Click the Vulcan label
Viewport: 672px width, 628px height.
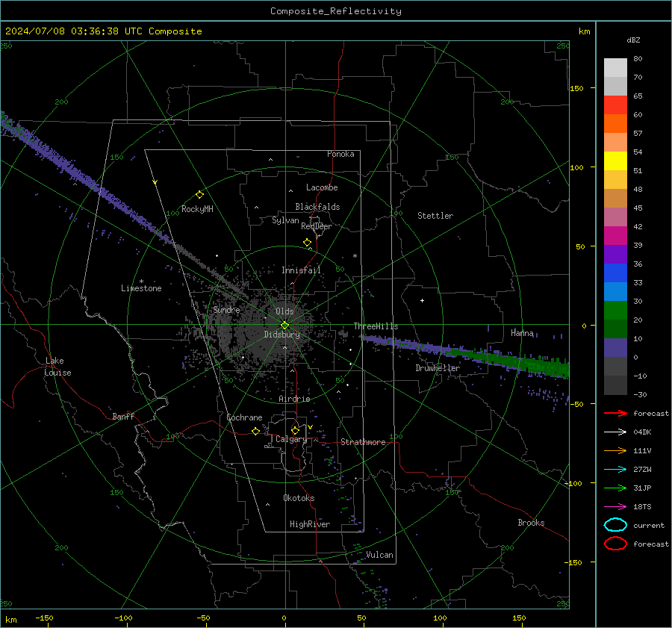[379, 555]
